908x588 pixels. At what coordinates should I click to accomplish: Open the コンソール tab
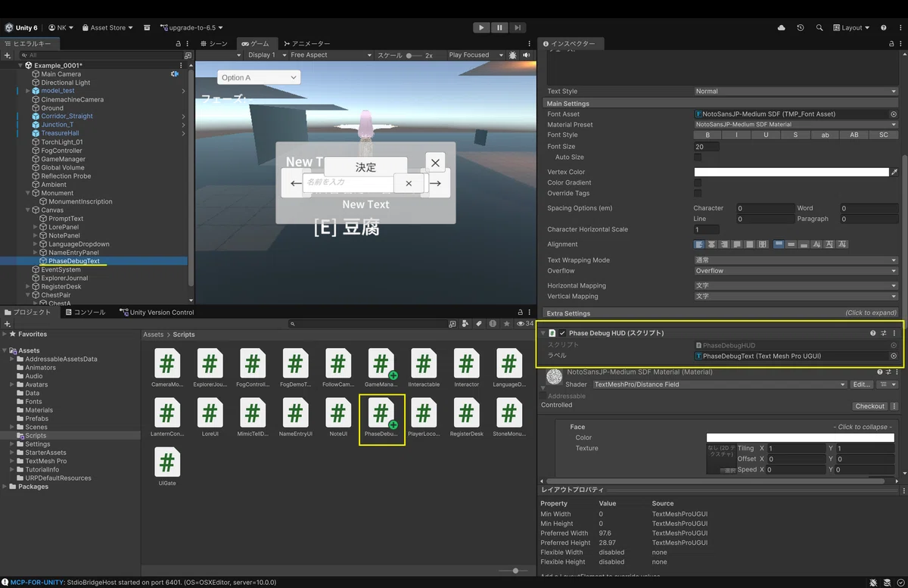pyautogui.click(x=85, y=313)
